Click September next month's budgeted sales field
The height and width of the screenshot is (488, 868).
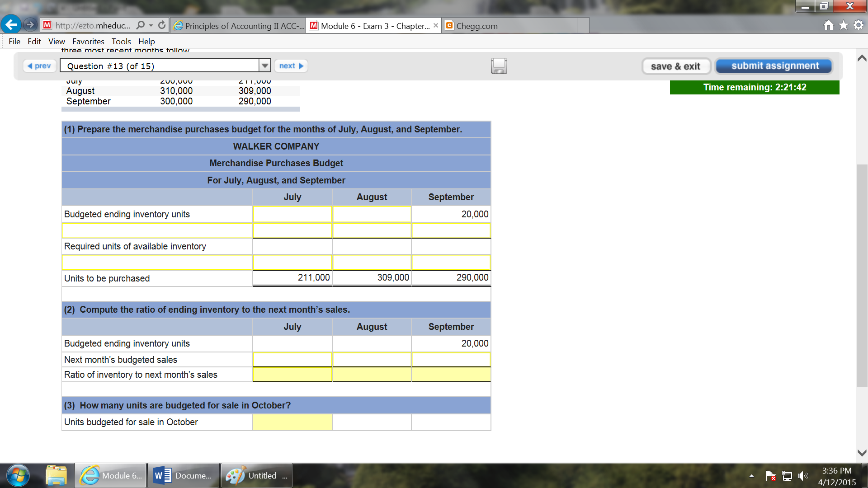coord(451,360)
